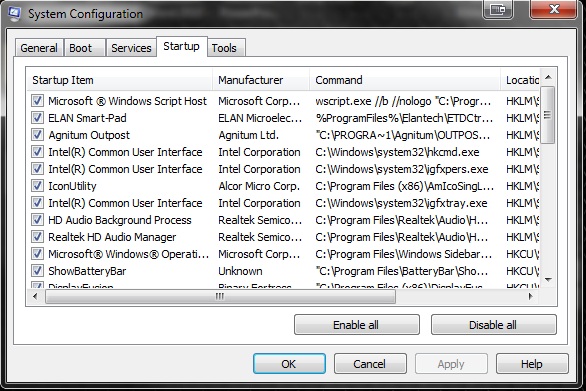
Task: Switch to the General tab
Action: pos(39,48)
